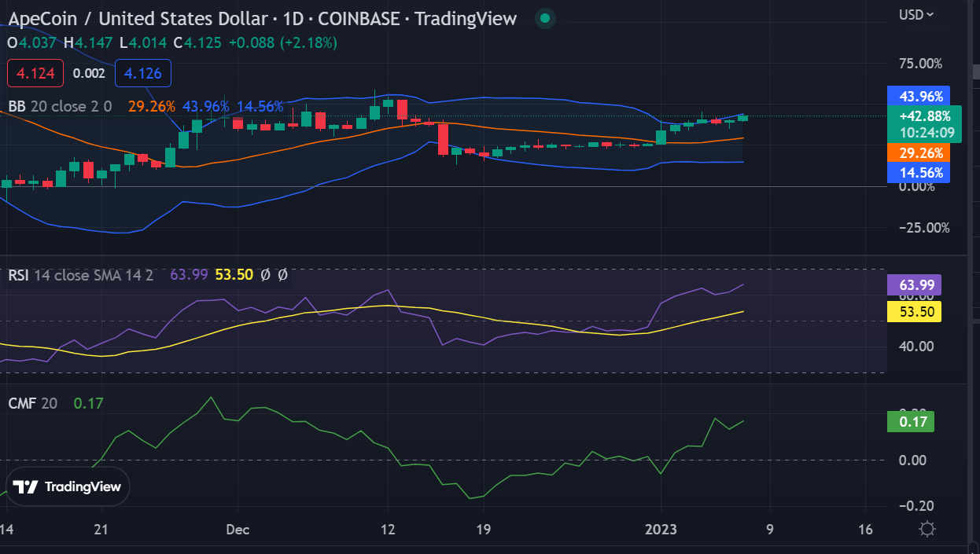Click the 29.26% orange basis price label
The image size is (980, 554).
[918, 153]
